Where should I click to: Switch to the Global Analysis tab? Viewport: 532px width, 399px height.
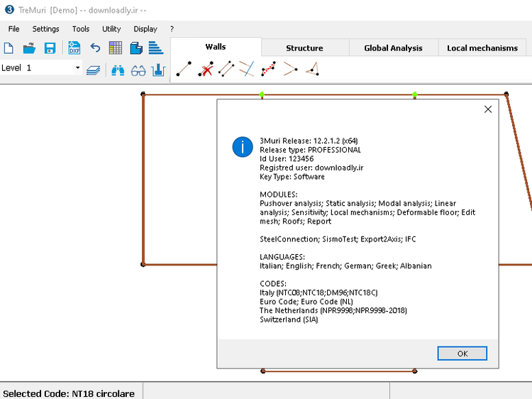394,48
